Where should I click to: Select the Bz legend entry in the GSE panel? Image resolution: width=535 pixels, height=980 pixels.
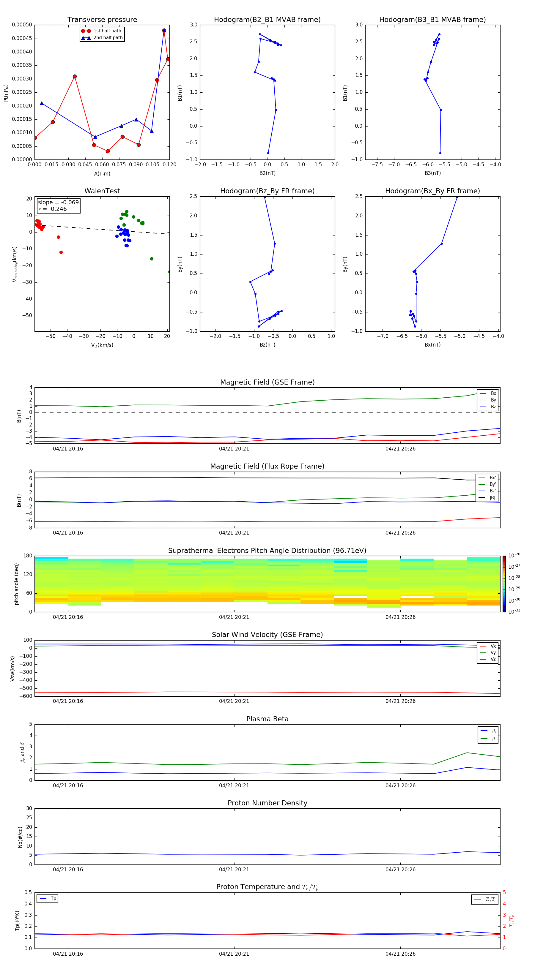488,407
